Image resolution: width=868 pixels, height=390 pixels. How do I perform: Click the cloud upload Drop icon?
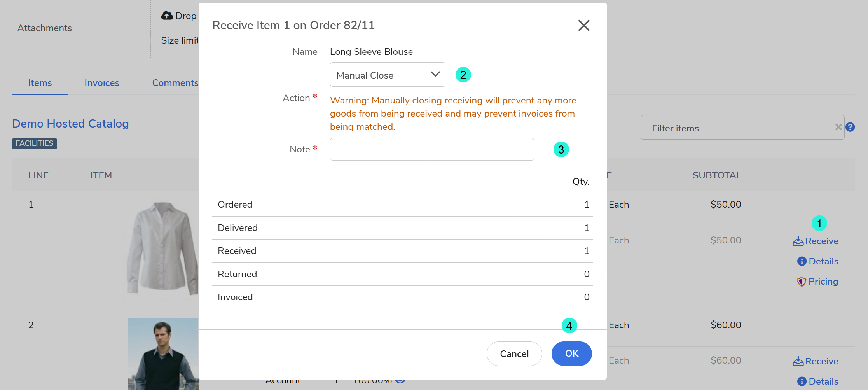point(167,16)
